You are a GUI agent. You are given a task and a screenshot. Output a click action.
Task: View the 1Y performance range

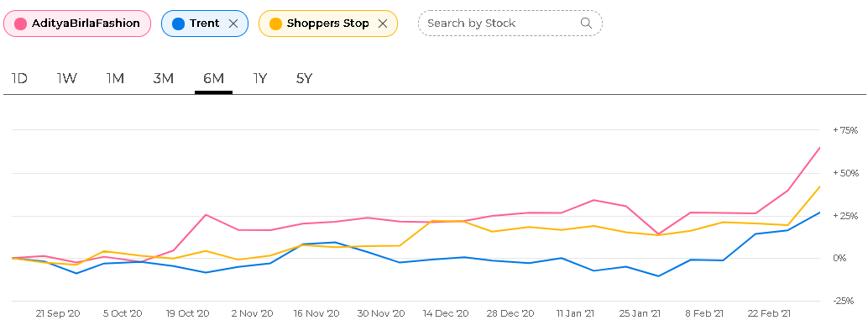[x=260, y=78]
